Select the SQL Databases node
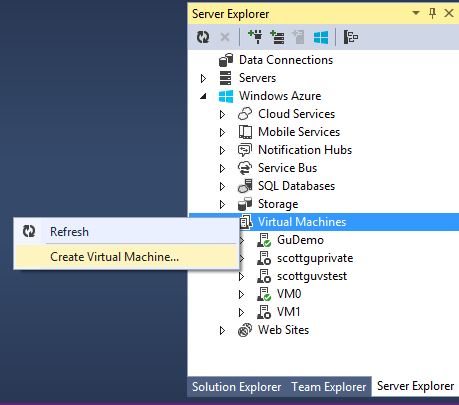The height and width of the screenshot is (405, 459). [x=296, y=186]
